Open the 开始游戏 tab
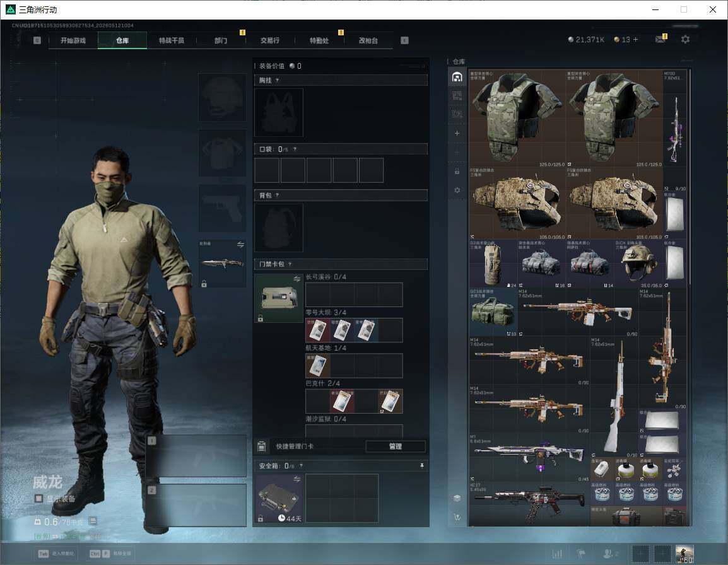Image resolution: width=728 pixels, height=565 pixels. [73, 40]
